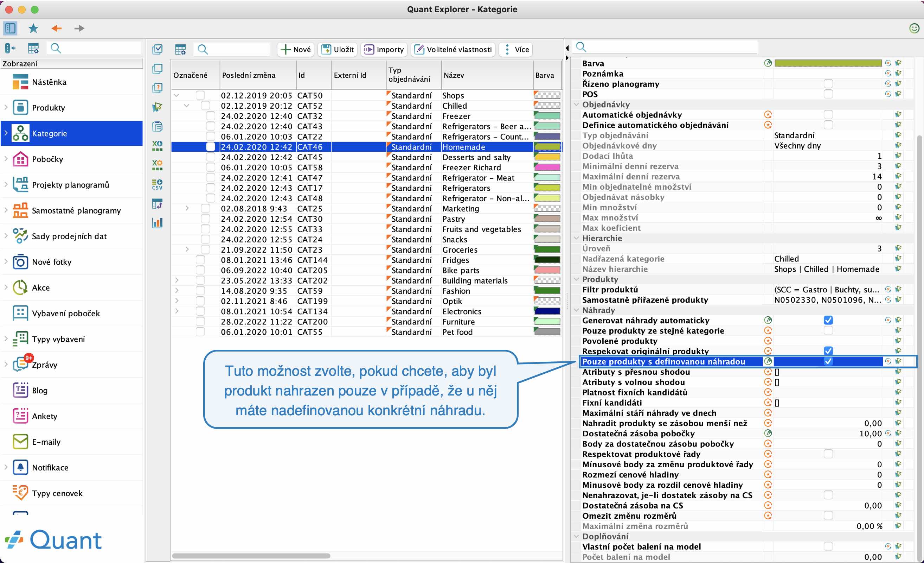Click the Uložit save button
The width and height of the screenshot is (924, 563).
click(x=338, y=50)
